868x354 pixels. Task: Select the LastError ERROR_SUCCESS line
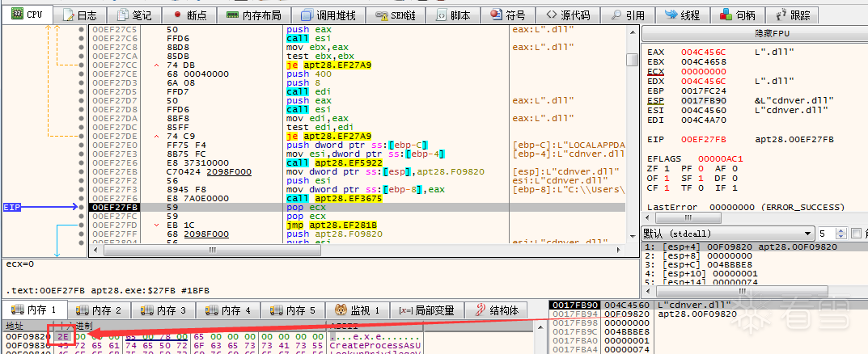[746, 208]
